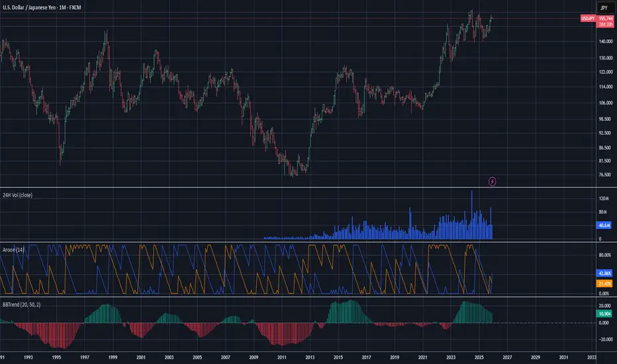617x364 pixels.
Task: Click the 122.000 price axis label
Action: point(606,71)
